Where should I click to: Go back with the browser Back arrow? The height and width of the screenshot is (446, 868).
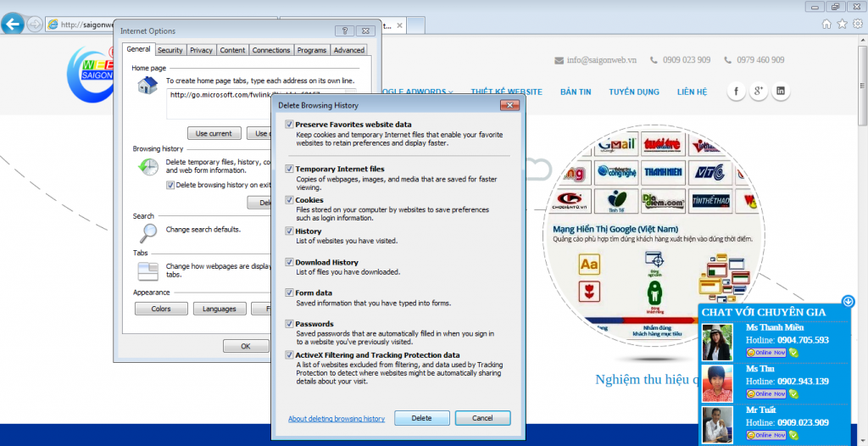[x=13, y=24]
